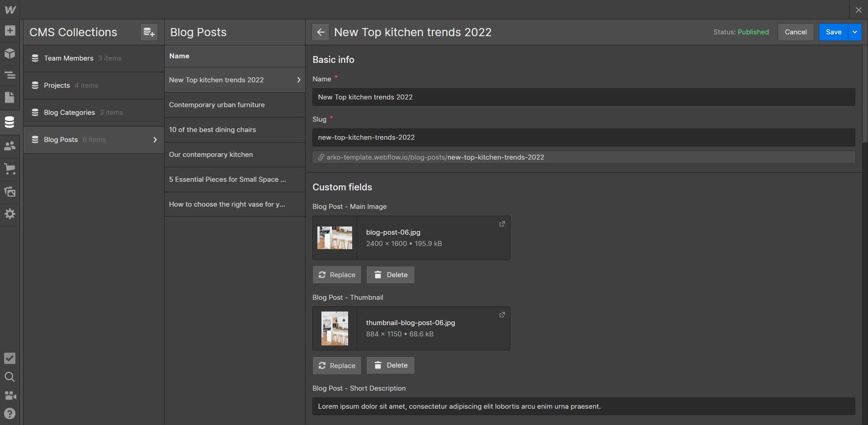Edit the Slug input field
Image resolution: width=868 pixels, height=425 pixels.
point(583,137)
